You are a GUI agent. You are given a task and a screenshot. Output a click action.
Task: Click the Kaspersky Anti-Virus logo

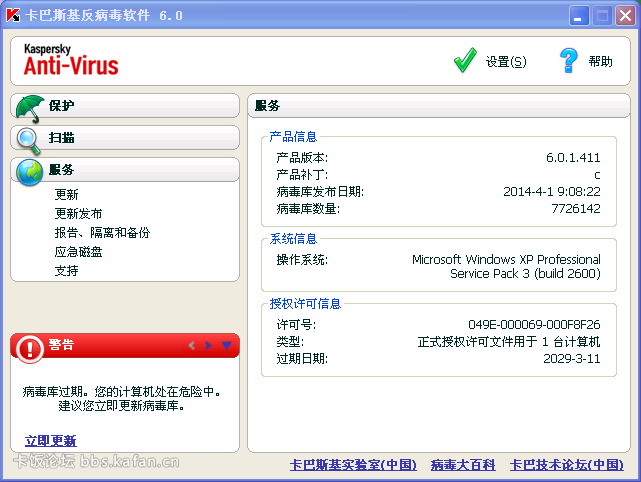[71, 60]
